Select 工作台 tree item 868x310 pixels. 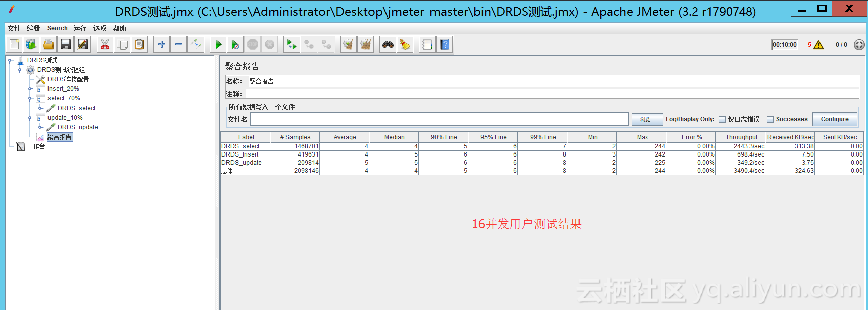click(x=36, y=146)
